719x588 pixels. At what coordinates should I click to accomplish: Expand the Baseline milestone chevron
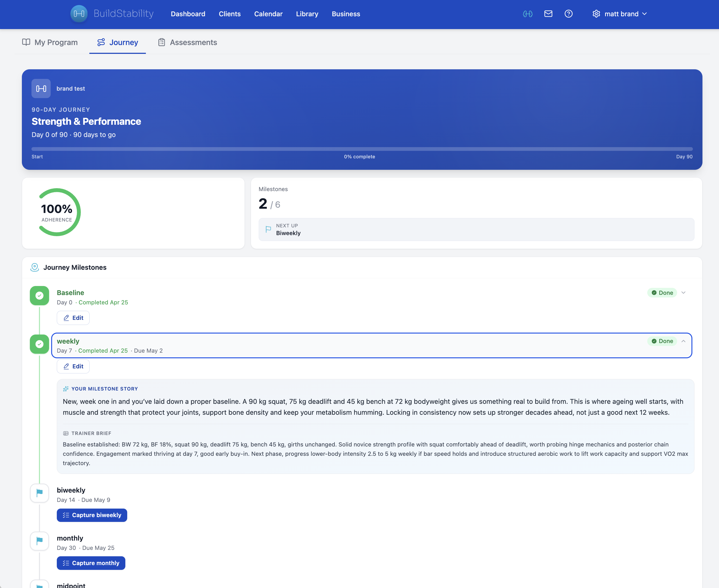[684, 292]
